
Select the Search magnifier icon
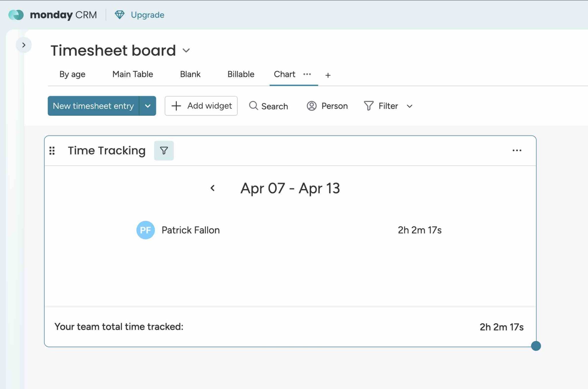pyautogui.click(x=254, y=106)
